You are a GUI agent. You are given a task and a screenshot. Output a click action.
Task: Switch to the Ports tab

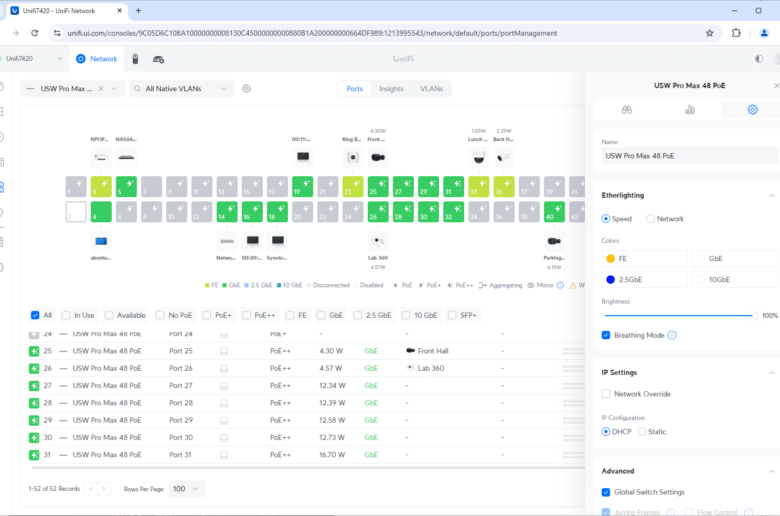coord(355,89)
